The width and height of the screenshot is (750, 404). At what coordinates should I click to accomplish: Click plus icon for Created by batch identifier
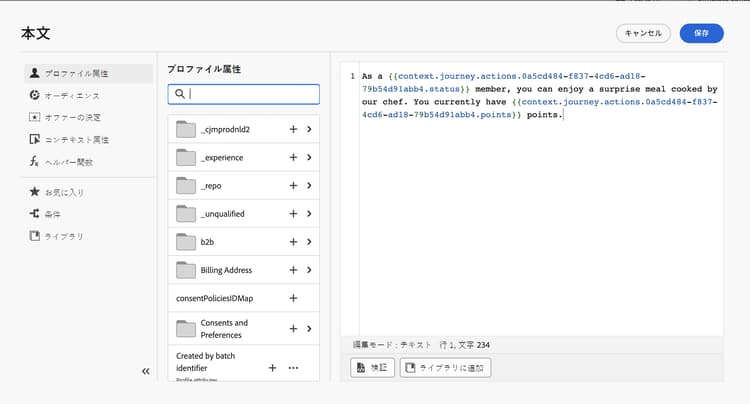(272, 368)
